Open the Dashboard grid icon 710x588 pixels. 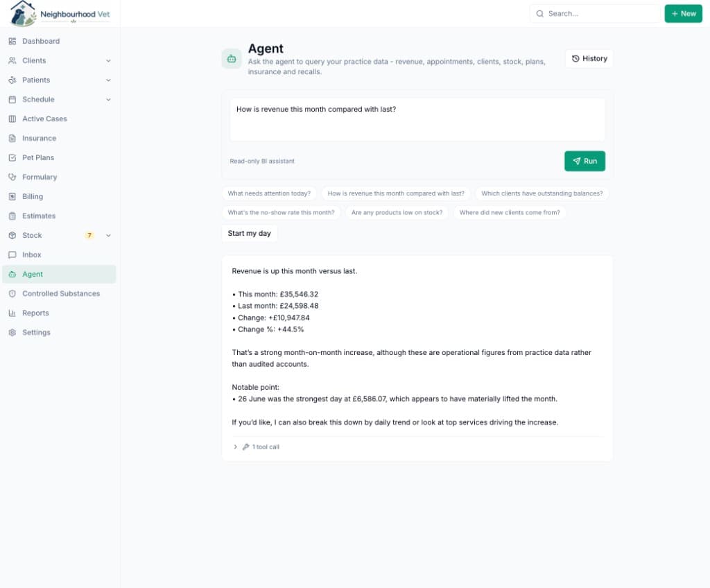click(x=12, y=41)
